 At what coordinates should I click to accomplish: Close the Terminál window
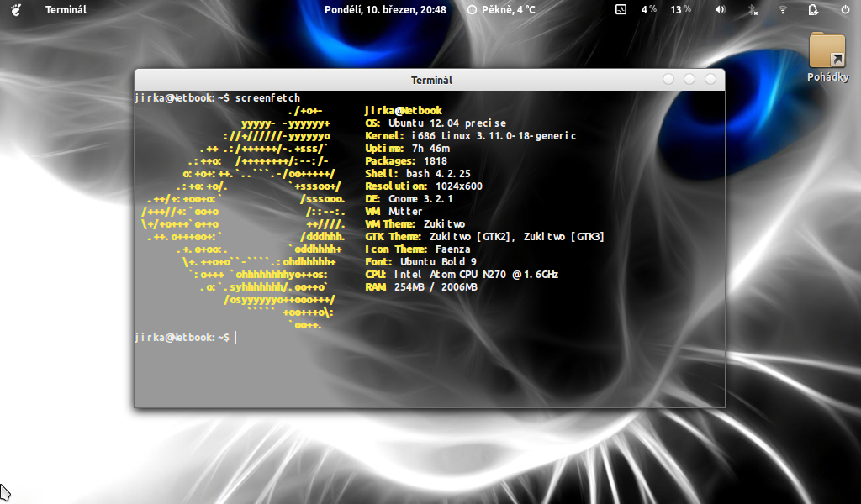710,80
